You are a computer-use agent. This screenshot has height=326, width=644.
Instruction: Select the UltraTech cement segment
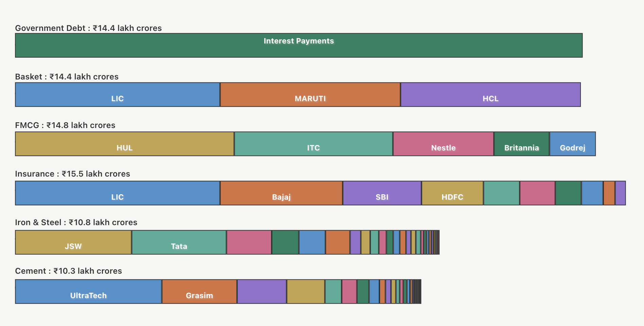[88, 292]
